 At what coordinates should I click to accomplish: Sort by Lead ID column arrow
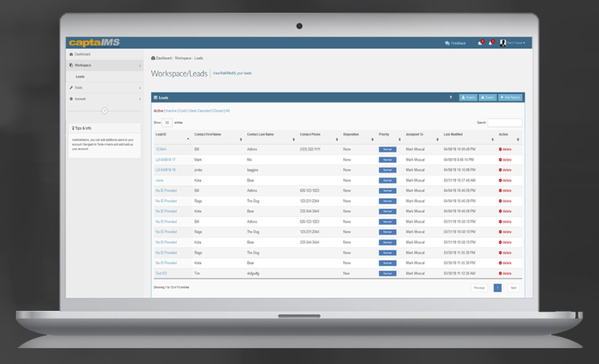coord(188,139)
